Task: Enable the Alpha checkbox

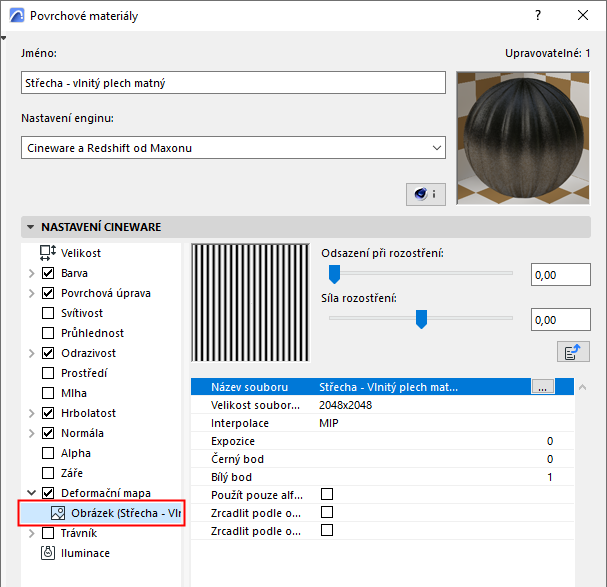Action: point(48,453)
